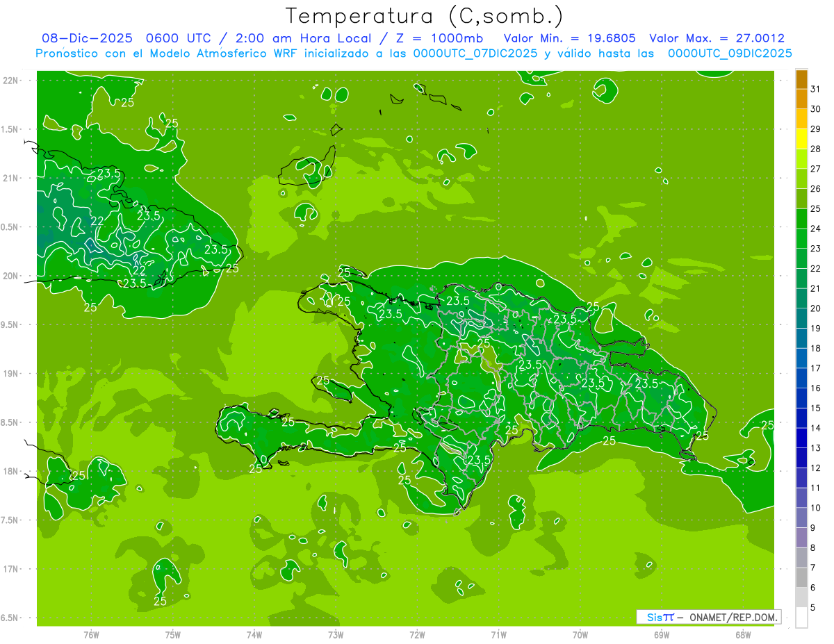Screen dimensions: 834x644
Task: Pick the teal swatch between 19 and 20
Action: coord(801,318)
